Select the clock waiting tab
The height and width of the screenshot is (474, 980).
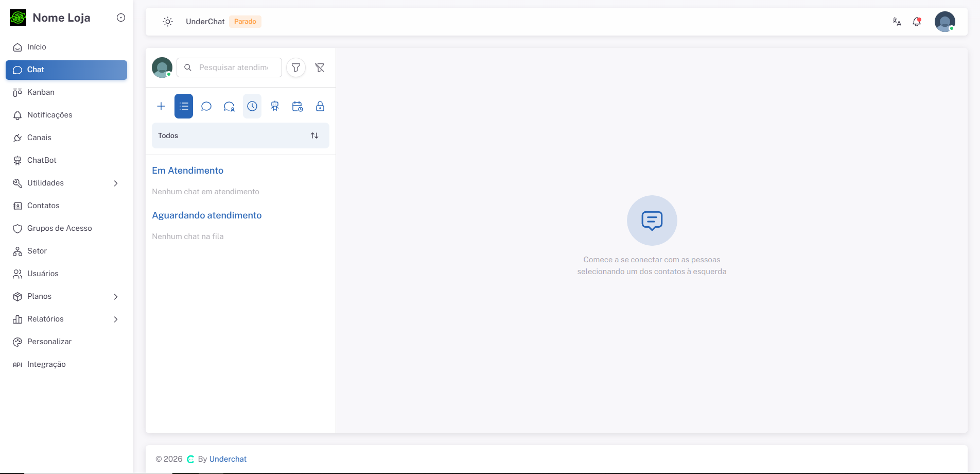[x=252, y=106]
